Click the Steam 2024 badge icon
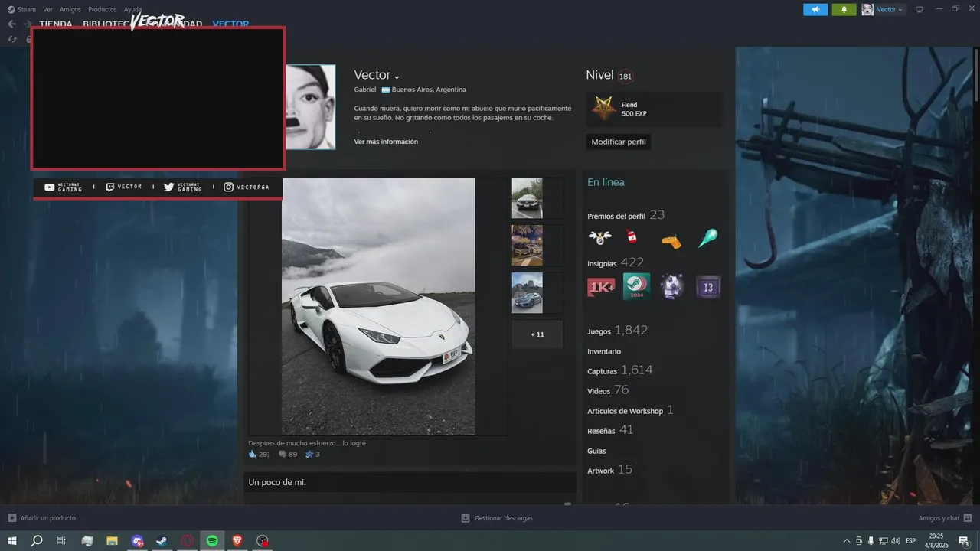This screenshot has height=551, width=980. click(637, 286)
